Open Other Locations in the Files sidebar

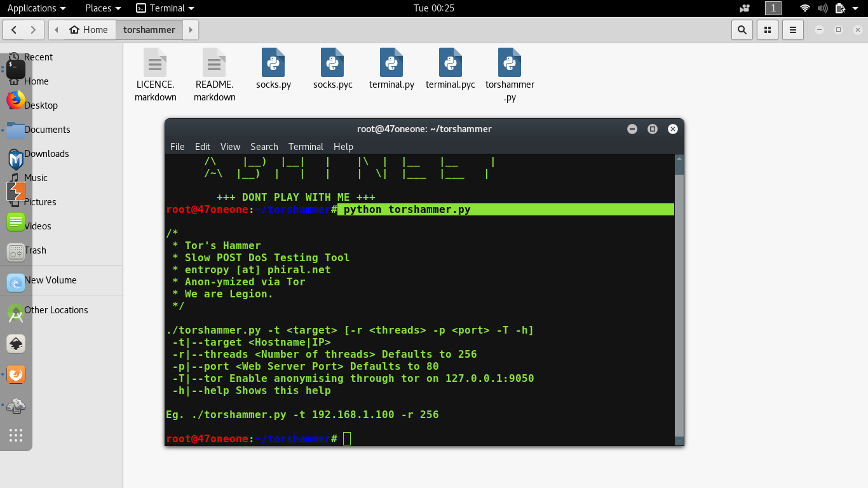pos(56,310)
